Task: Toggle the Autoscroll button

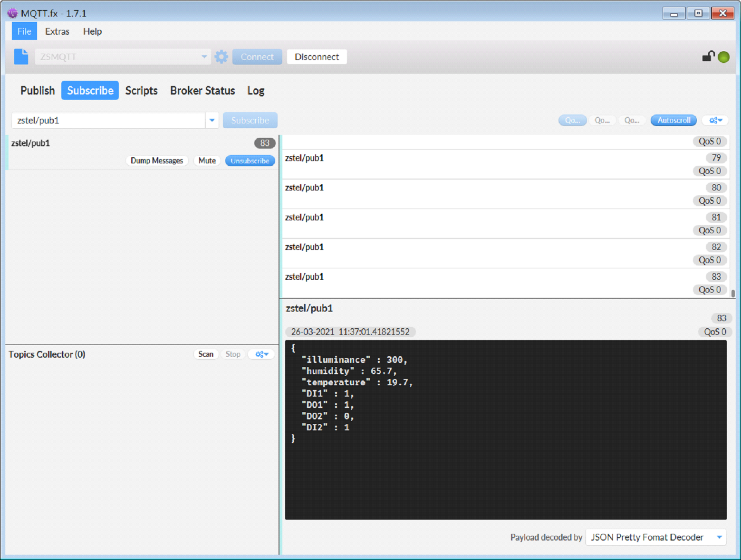Action: 674,120
